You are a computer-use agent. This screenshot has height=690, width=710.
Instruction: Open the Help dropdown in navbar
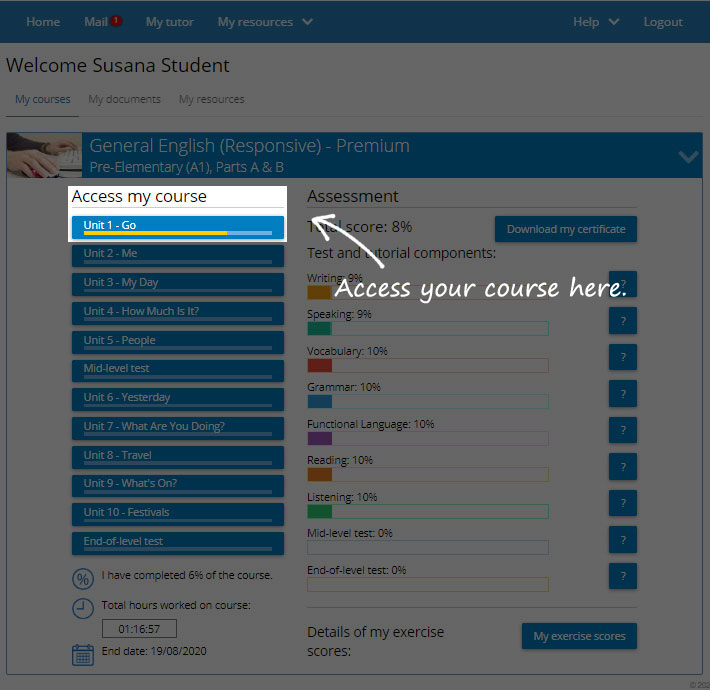coord(596,22)
